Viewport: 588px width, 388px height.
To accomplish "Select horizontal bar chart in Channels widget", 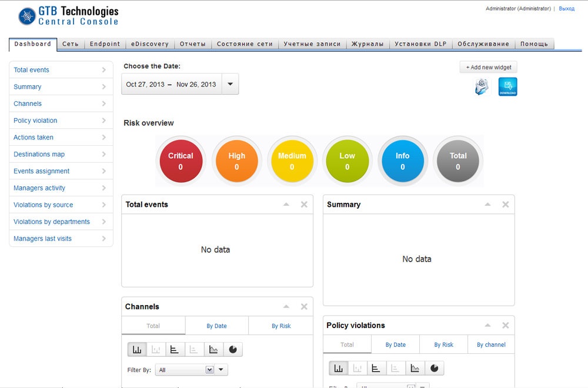I will click(175, 349).
